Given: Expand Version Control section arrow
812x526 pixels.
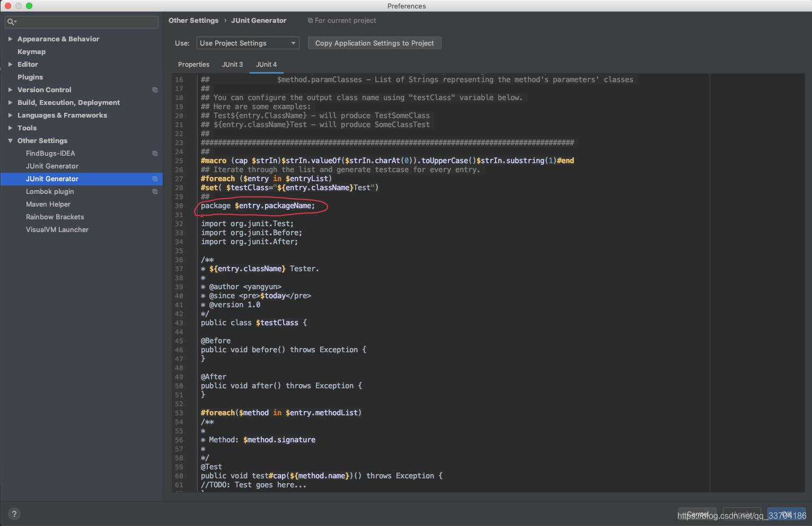Looking at the screenshot, I should pos(10,90).
